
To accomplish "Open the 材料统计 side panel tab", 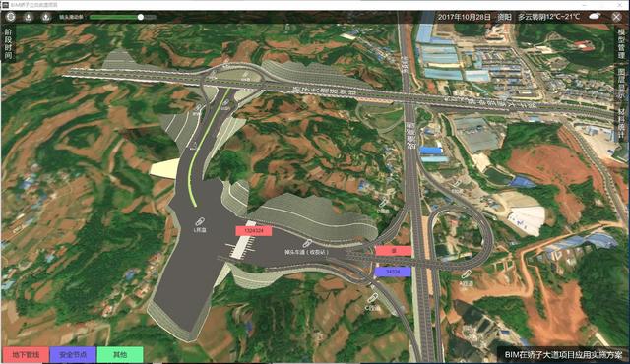I will [x=621, y=124].
